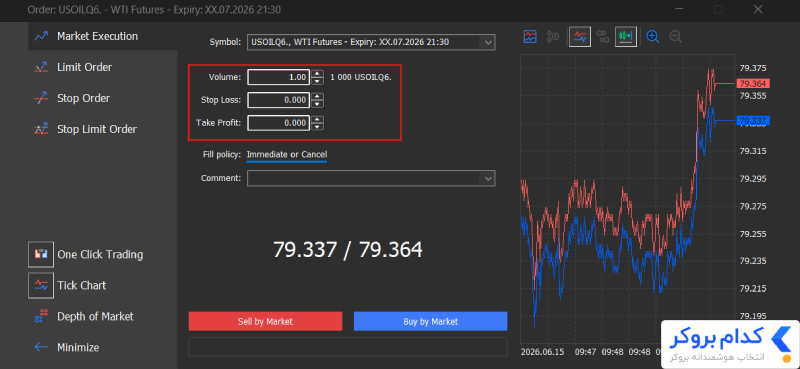Click the 09:47 time axis label

[x=585, y=352]
